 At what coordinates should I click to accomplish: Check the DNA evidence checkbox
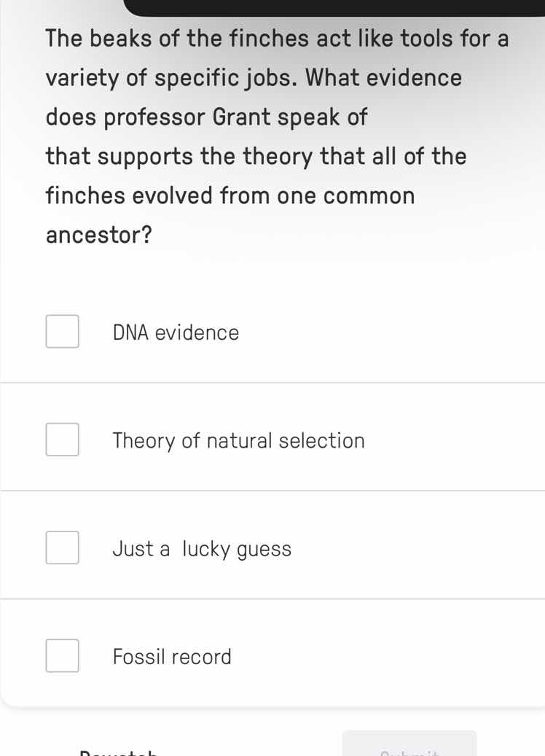(x=63, y=332)
